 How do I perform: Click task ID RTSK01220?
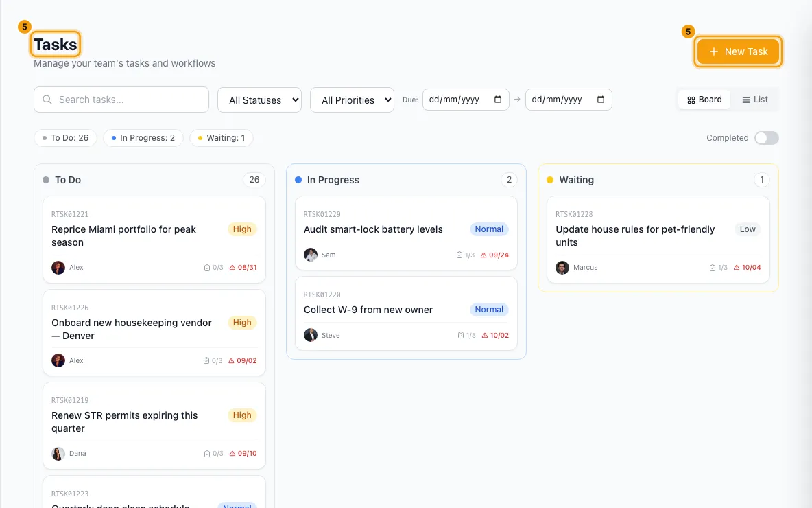tap(322, 295)
